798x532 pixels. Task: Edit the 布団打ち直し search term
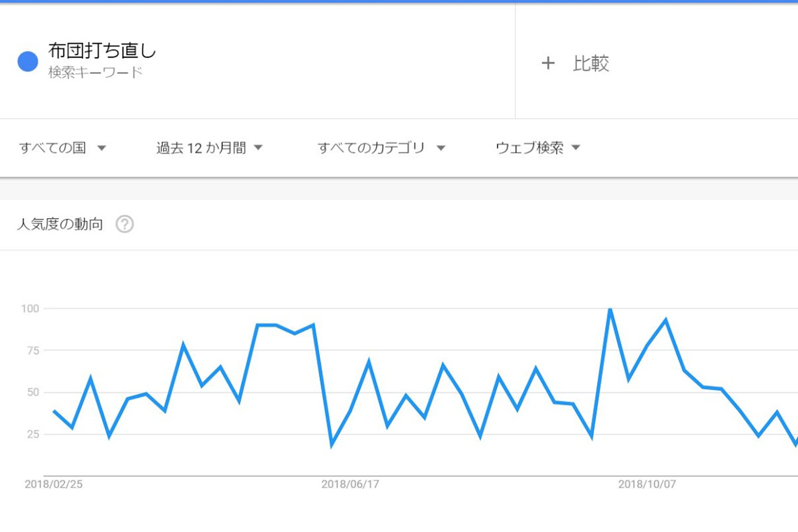tap(102, 50)
